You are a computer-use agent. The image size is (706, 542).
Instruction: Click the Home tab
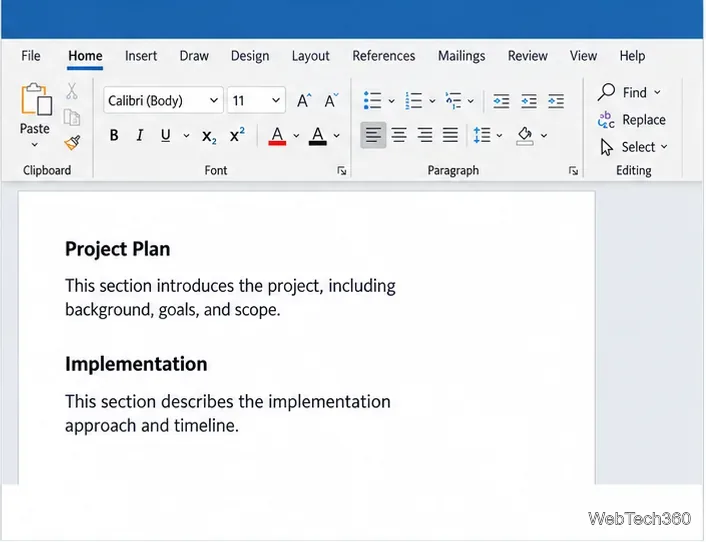85,56
